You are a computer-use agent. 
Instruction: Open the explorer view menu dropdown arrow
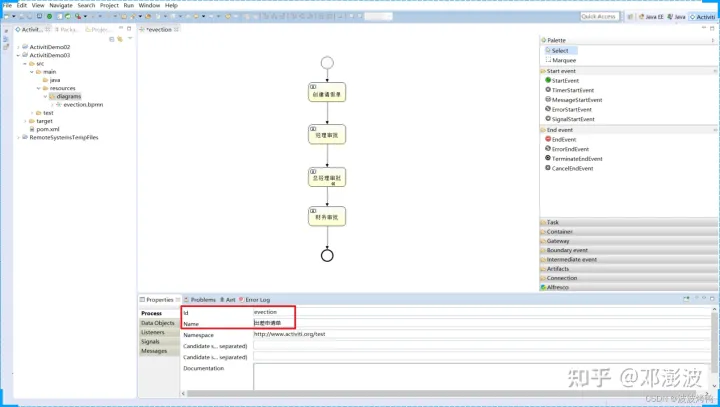click(x=130, y=39)
